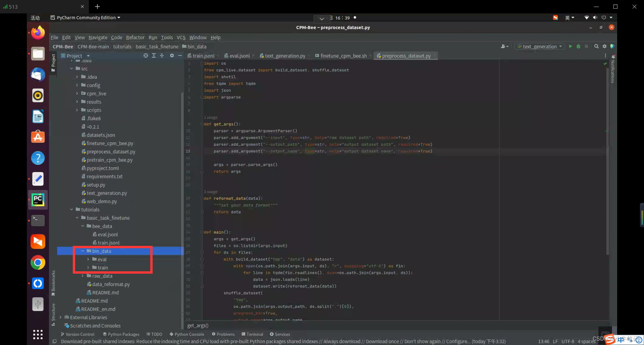Expand External Libraries node

click(x=60, y=317)
